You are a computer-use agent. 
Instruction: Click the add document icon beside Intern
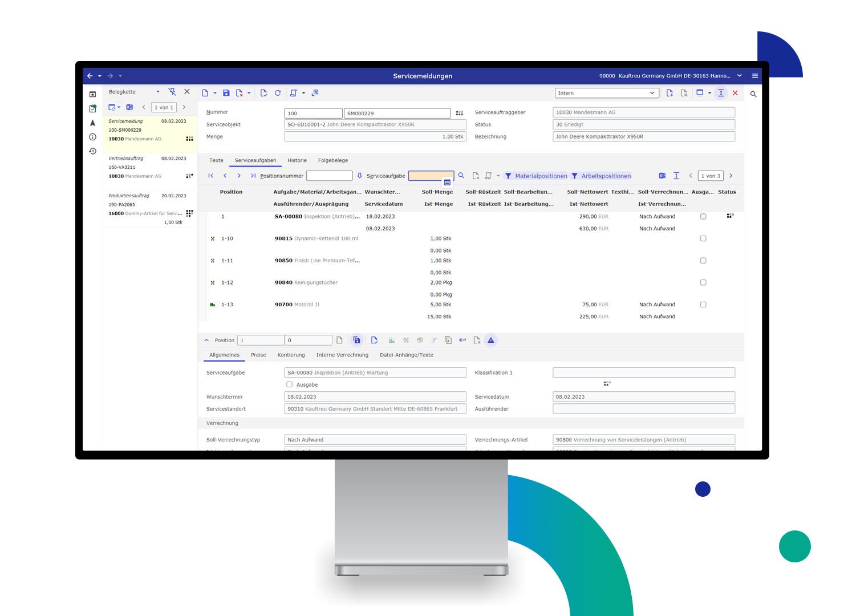pos(669,93)
